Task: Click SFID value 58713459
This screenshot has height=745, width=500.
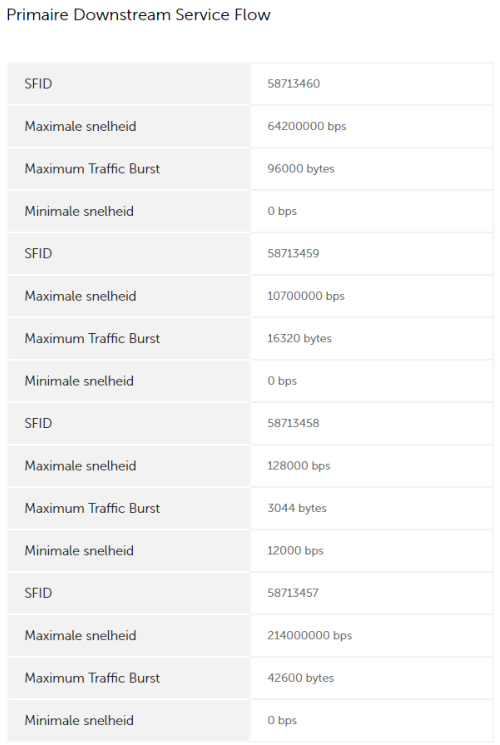Action: 293,253
